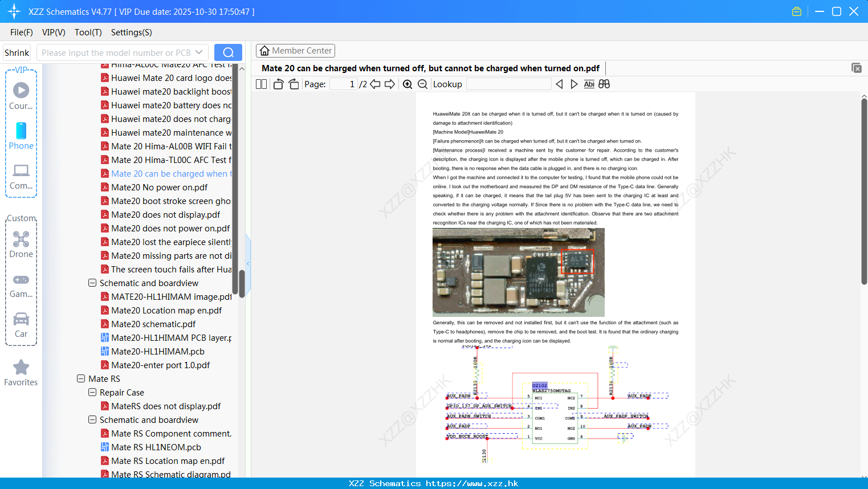The width and height of the screenshot is (868, 489).
Task: Select the open PDF document tab
Action: 430,68
